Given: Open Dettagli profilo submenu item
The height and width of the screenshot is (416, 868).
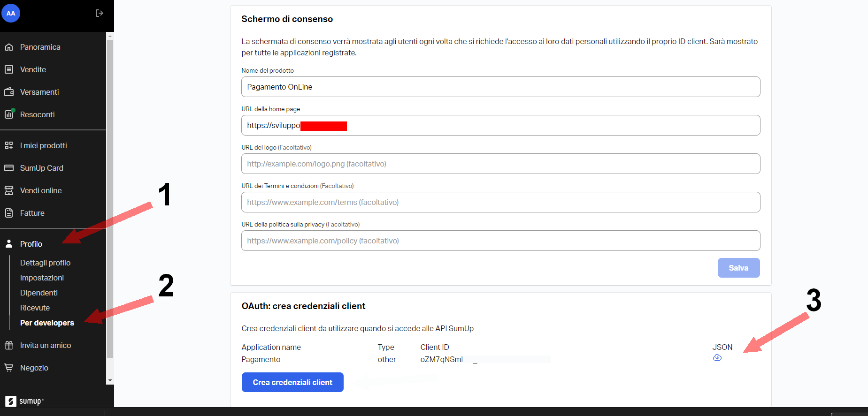Looking at the screenshot, I should click(x=45, y=263).
